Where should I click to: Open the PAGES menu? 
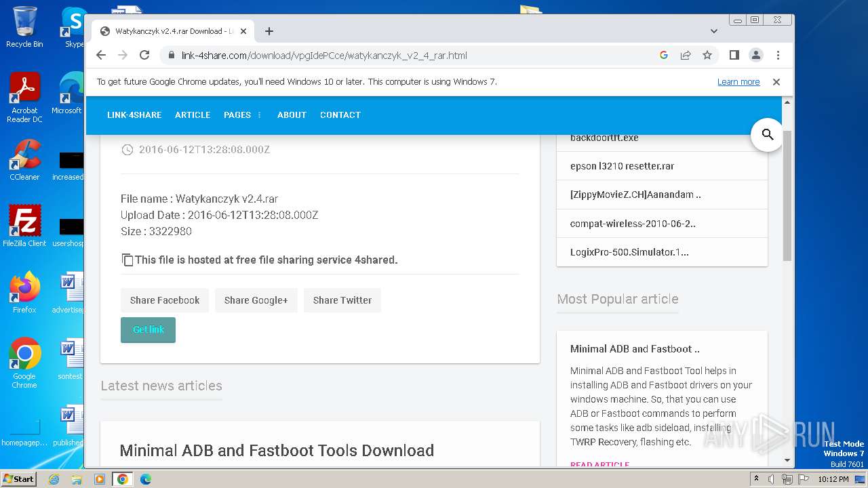237,115
